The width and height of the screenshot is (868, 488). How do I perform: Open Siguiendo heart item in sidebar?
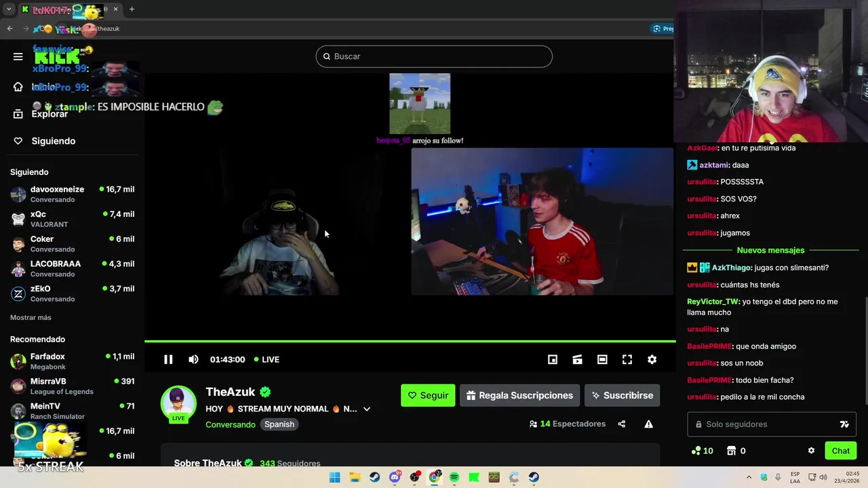(x=45, y=141)
